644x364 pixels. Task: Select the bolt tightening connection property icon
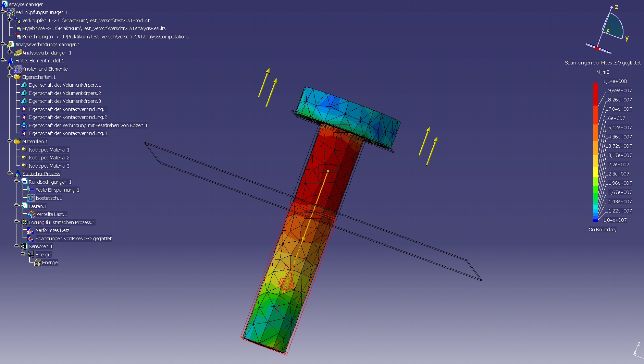(24, 125)
